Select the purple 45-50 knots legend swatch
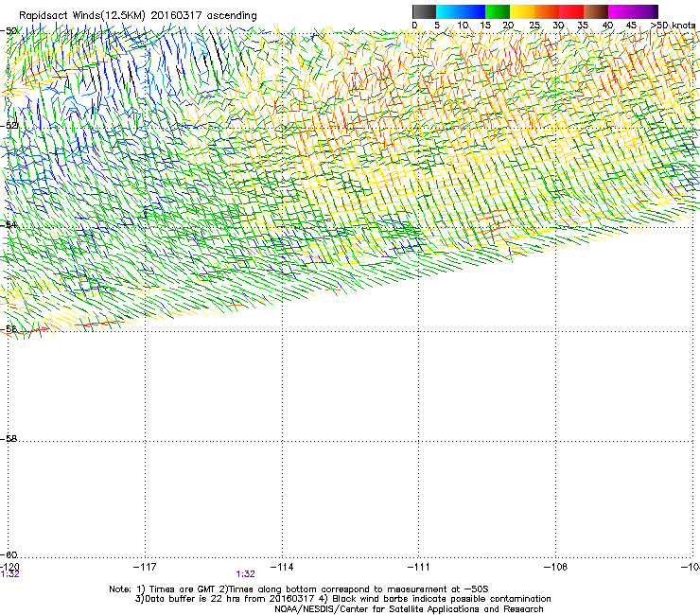This screenshot has height=615, width=700. 645,11
